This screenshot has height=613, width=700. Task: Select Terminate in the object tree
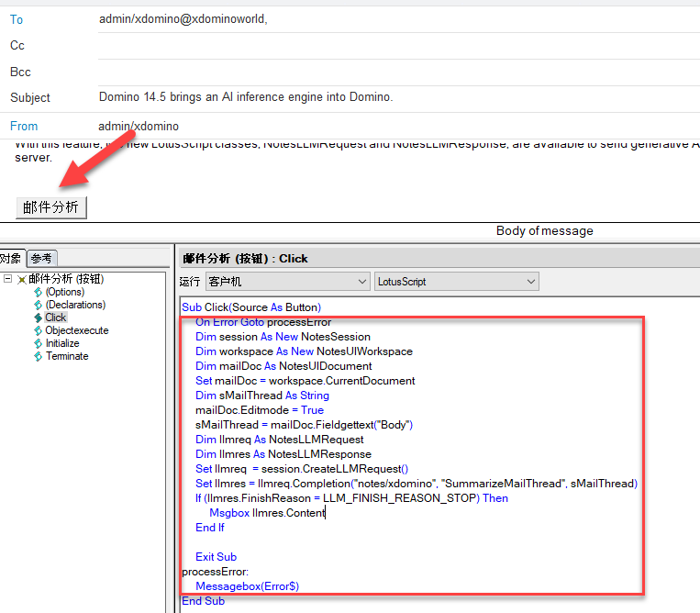(67, 356)
